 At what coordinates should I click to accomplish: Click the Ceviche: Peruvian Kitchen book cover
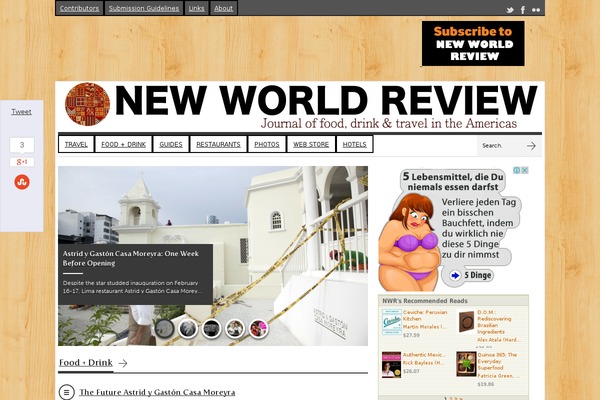391,322
